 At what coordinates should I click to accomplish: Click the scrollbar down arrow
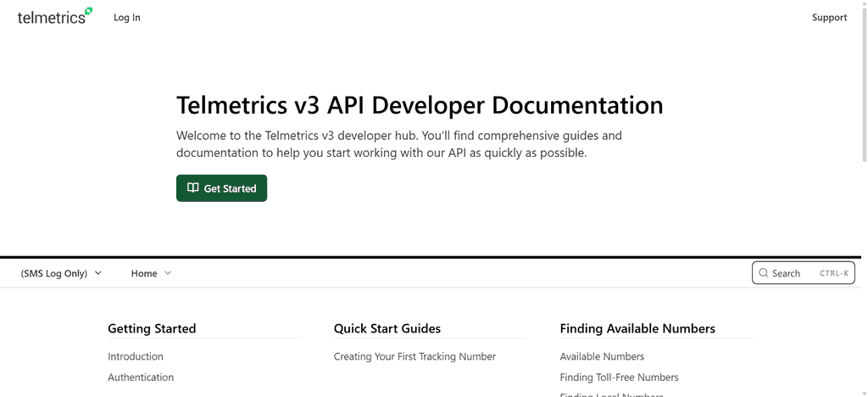[x=864, y=393]
